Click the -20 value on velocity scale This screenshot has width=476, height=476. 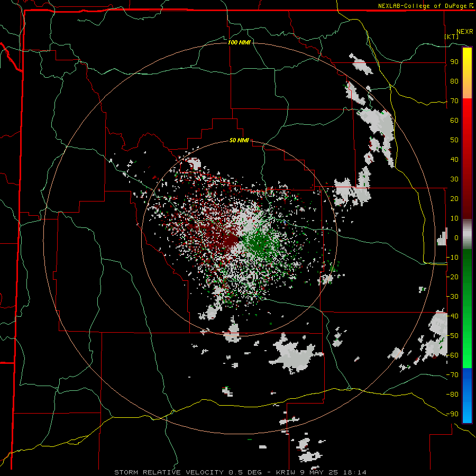pyautogui.click(x=452, y=277)
